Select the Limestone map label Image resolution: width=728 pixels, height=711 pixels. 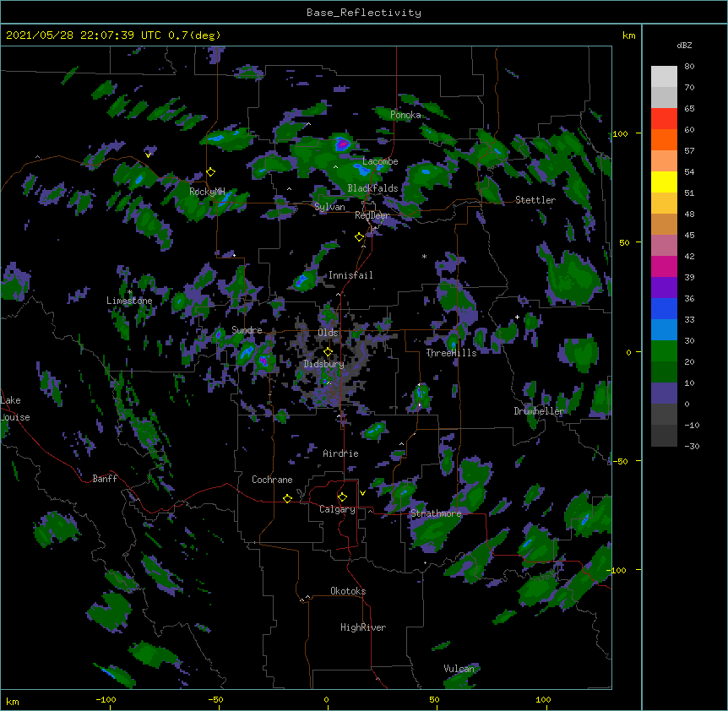(129, 301)
